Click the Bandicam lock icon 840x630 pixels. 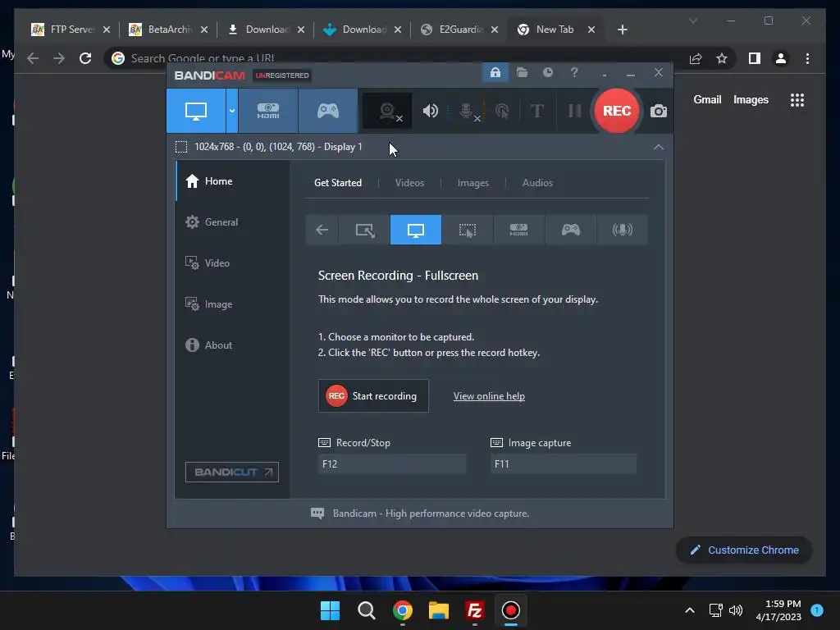(495, 72)
